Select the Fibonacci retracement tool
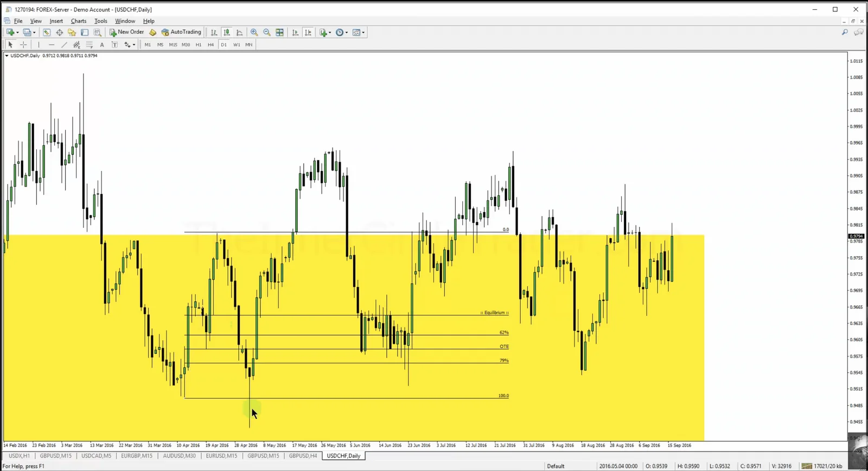Screen dimensions: 868x471 click(90, 45)
